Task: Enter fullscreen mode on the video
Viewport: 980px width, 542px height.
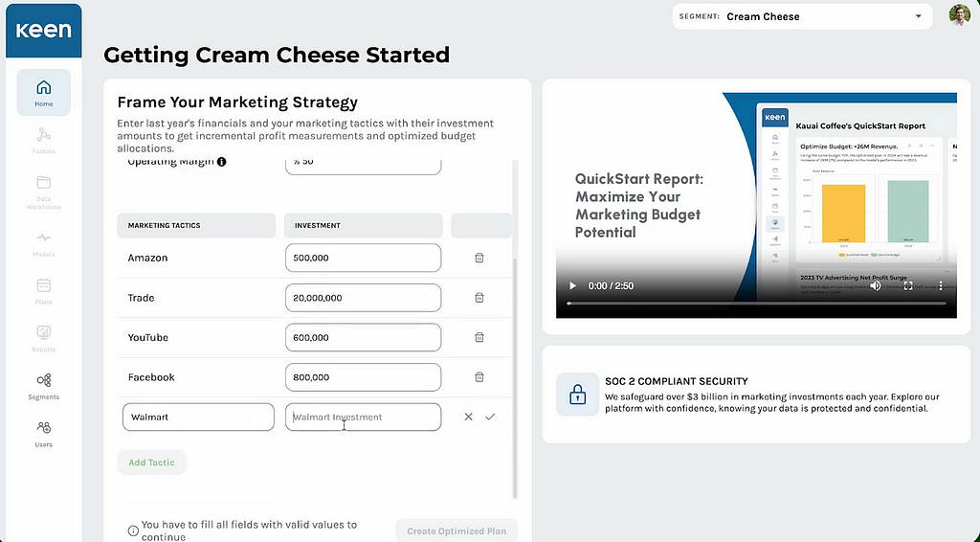Action: [908, 285]
